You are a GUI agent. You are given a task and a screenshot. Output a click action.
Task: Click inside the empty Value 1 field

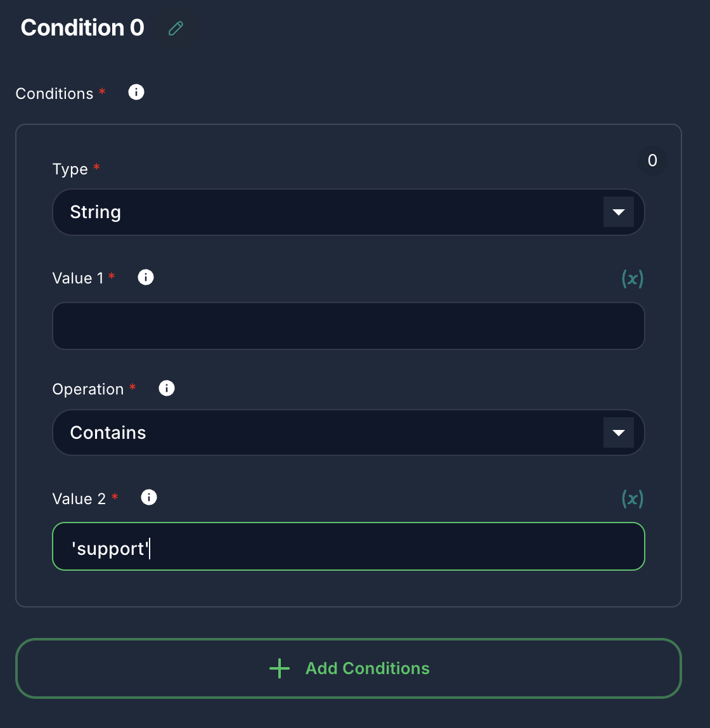pos(349,326)
